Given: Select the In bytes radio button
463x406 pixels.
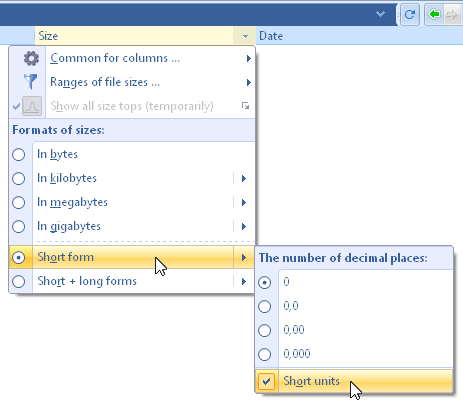Looking at the screenshot, I should (x=19, y=154).
